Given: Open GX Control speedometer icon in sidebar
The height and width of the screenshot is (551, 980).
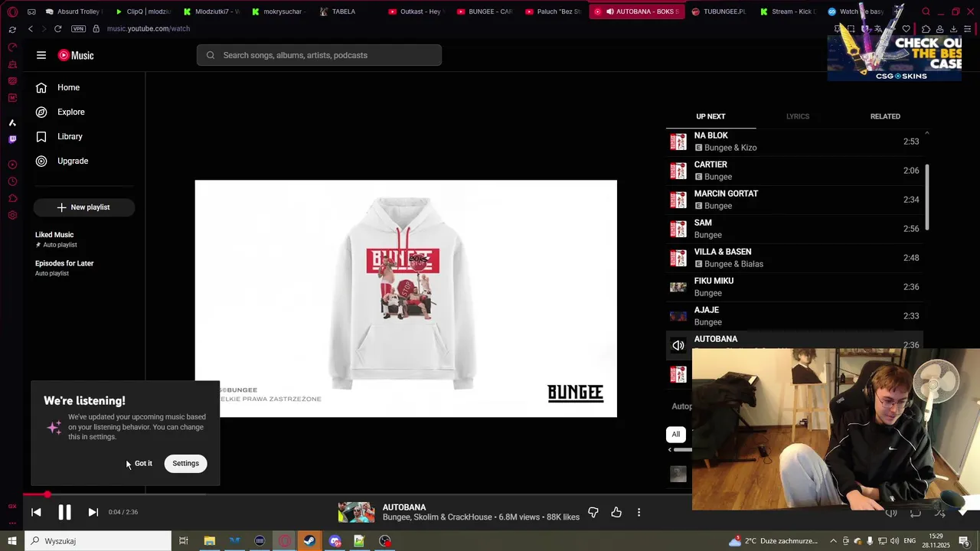Looking at the screenshot, I should point(12,47).
